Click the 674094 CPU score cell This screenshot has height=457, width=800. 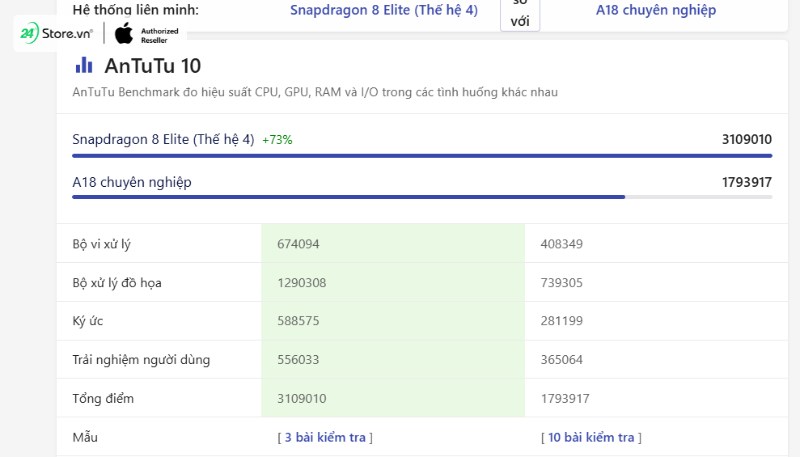(x=393, y=243)
